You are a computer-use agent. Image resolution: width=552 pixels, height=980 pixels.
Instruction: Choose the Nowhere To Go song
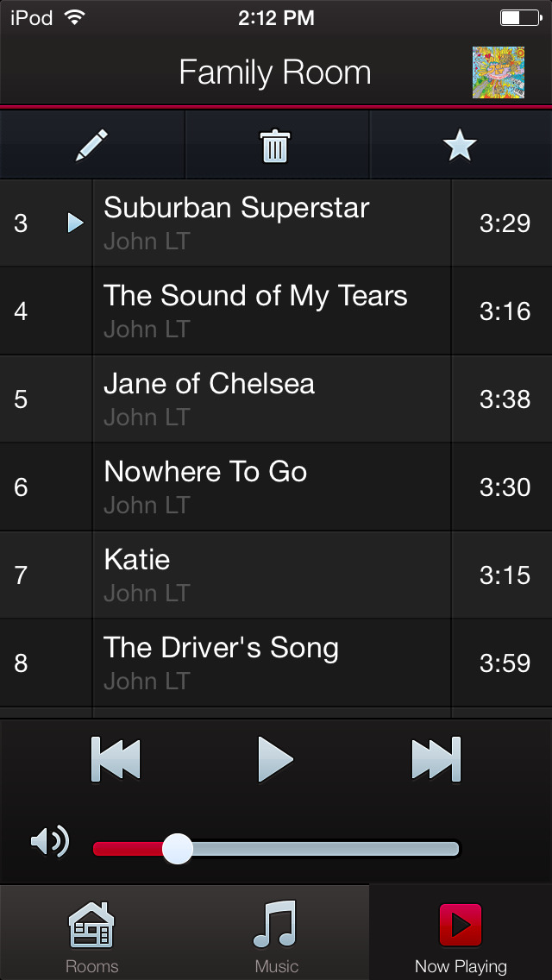pos(276,487)
